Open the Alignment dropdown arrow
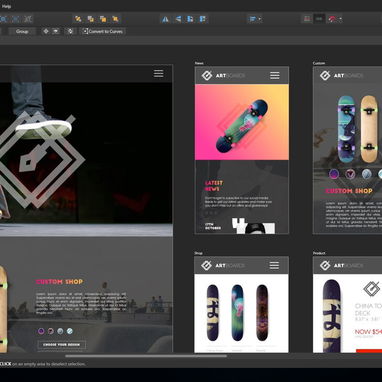 click(260, 19)
